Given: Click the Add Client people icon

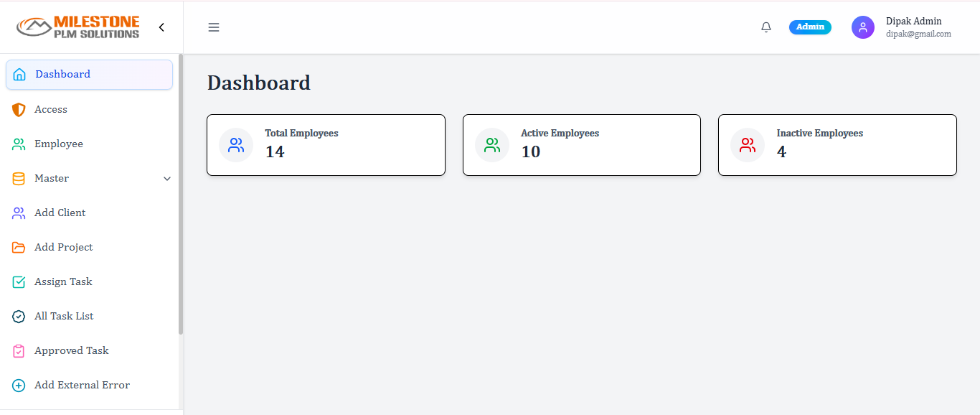Looking at the screenshot, I should click(x=19, y=213).
